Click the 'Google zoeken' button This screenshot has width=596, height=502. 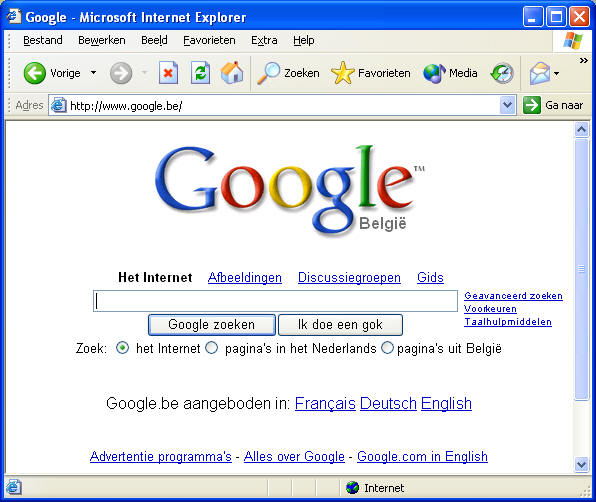point(212,325)
